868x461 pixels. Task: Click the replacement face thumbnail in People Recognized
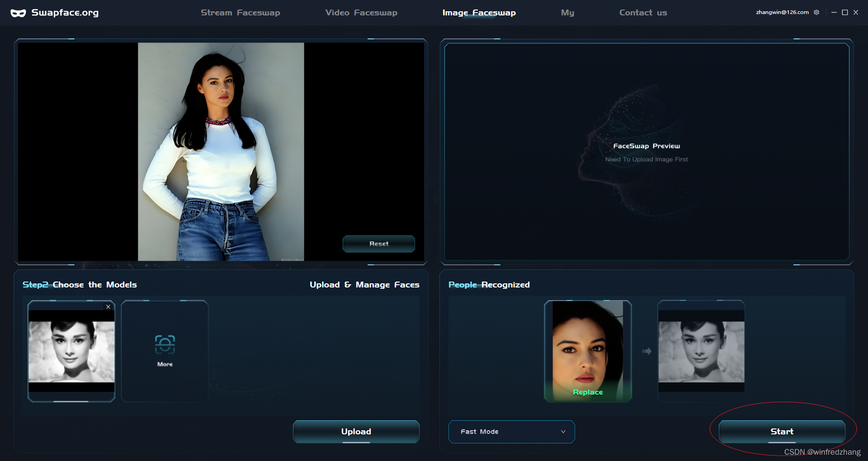click(x=701, y=351)
